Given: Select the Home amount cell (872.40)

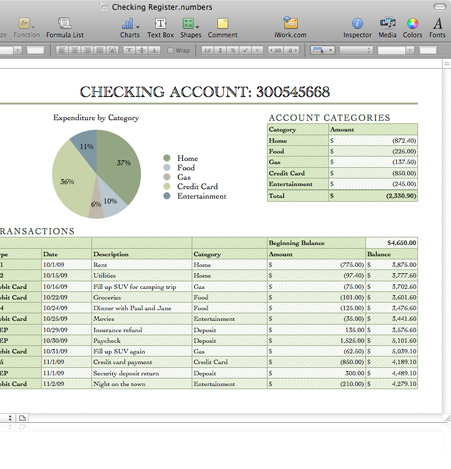Looking at the screenshot, I should (x=373, y=140).
